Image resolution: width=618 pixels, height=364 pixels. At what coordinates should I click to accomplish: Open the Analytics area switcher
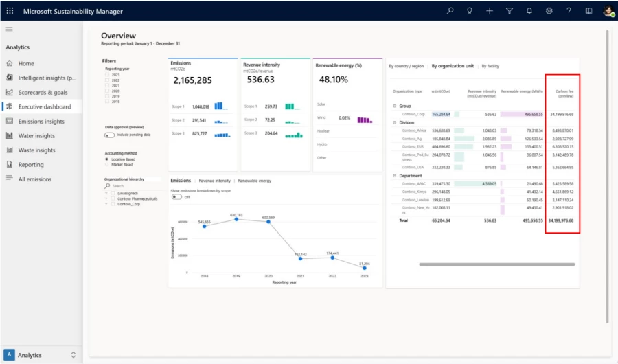(73, 355)
